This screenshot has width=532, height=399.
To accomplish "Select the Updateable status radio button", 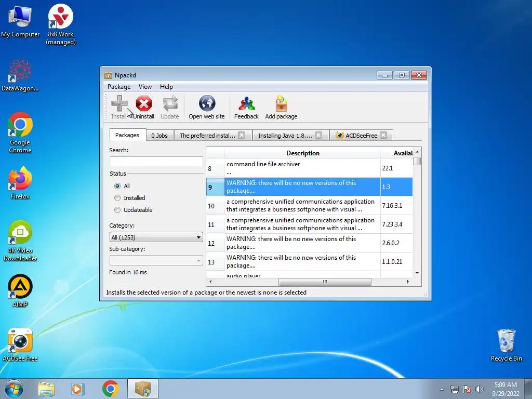I will point(117,210).
